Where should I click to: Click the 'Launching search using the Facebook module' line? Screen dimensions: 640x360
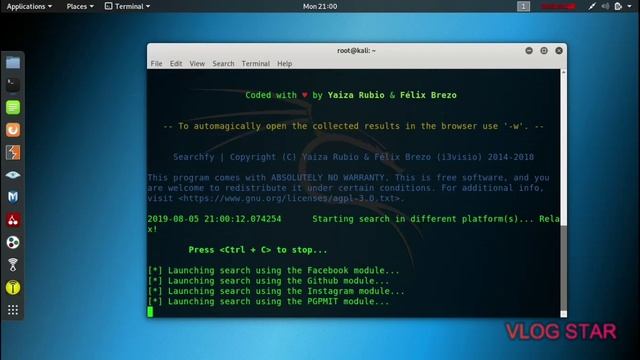coord(273,271)
